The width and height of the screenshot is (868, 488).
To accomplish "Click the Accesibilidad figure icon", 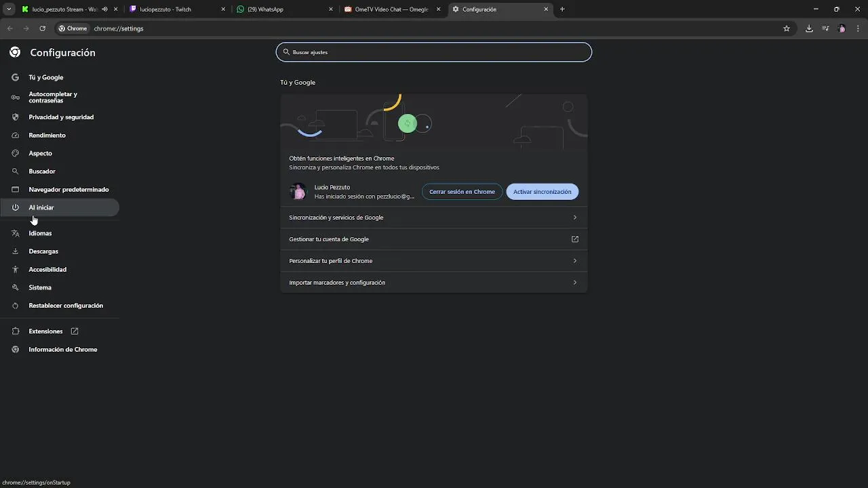I will [15, 270].
